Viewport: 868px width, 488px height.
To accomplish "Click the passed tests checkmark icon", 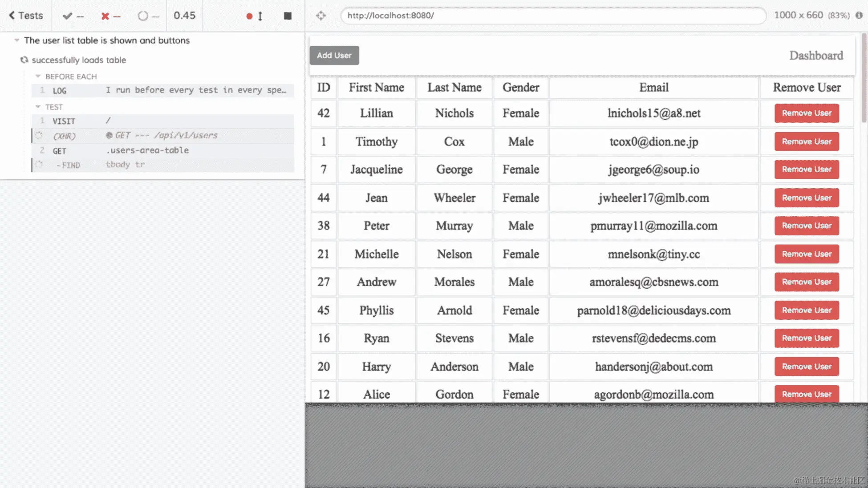I will 68,16.
